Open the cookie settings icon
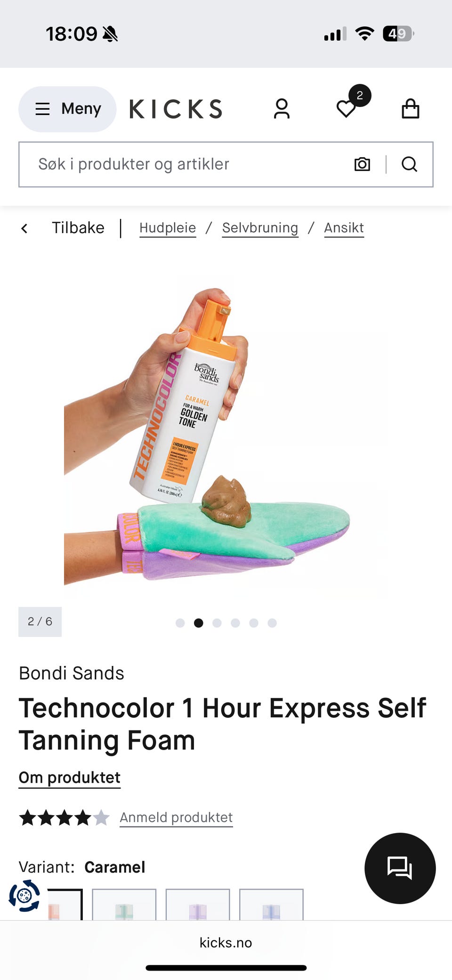Image resolution: width=452 pixels, height=980 pixels. 24,895
